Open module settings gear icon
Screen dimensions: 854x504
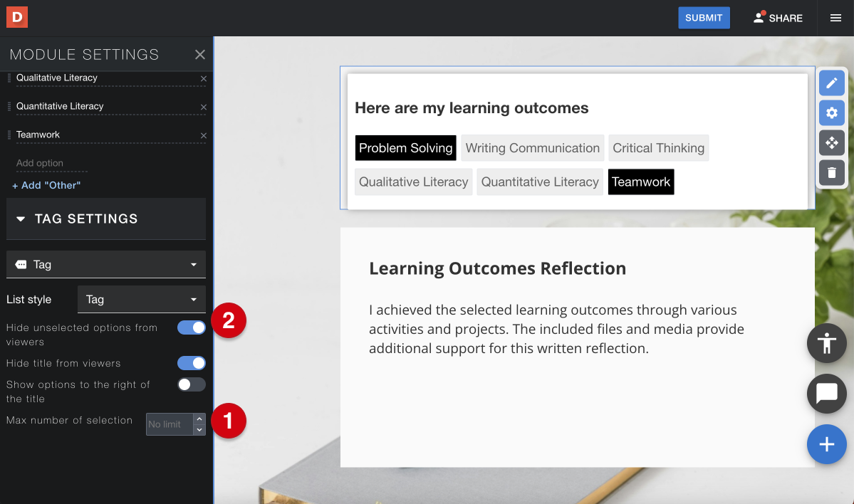pyautogui.click(x=832, y=112)
